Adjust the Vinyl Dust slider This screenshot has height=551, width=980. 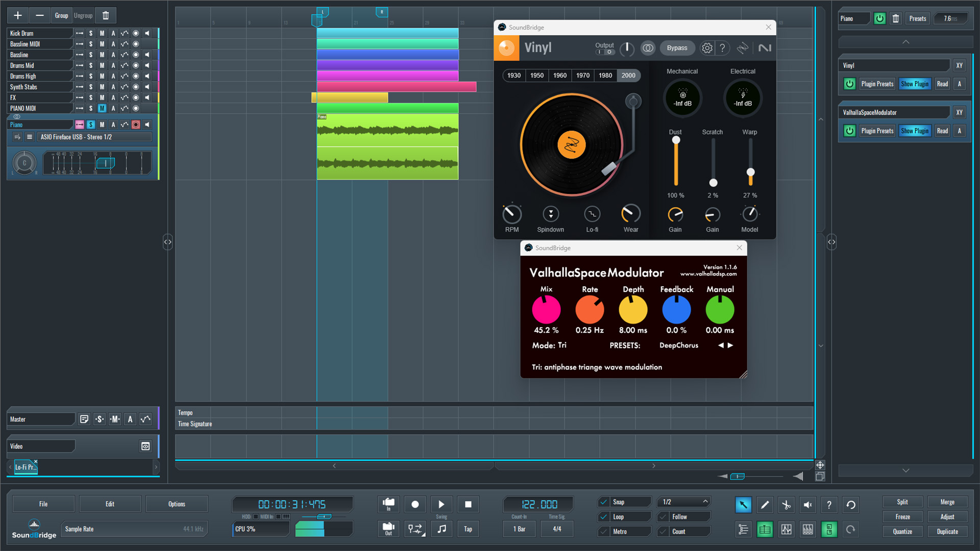coord(676,162)
